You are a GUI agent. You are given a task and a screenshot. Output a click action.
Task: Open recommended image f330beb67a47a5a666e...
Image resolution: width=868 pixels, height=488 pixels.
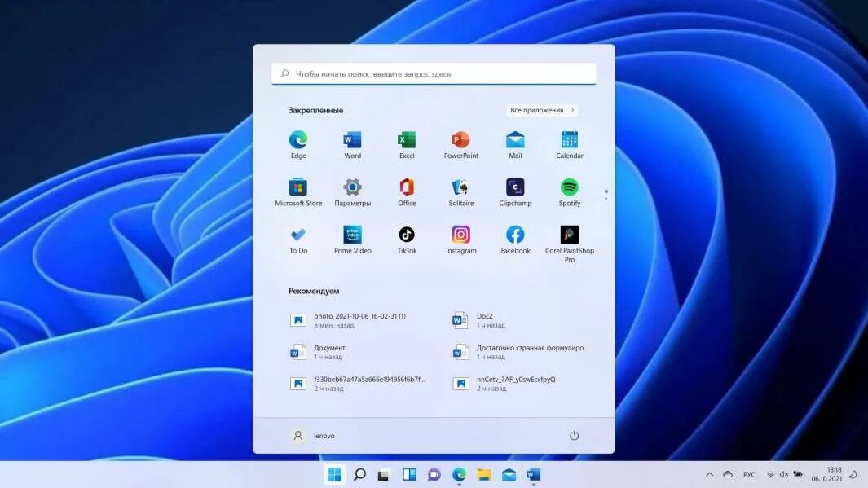pos(359,384)
